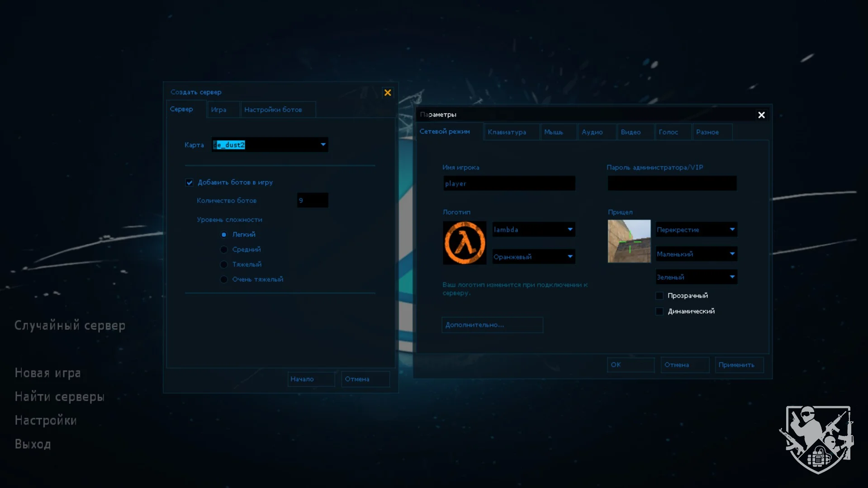
Task: Switch to Настройки ботов tab
Action: coord(273,110)
